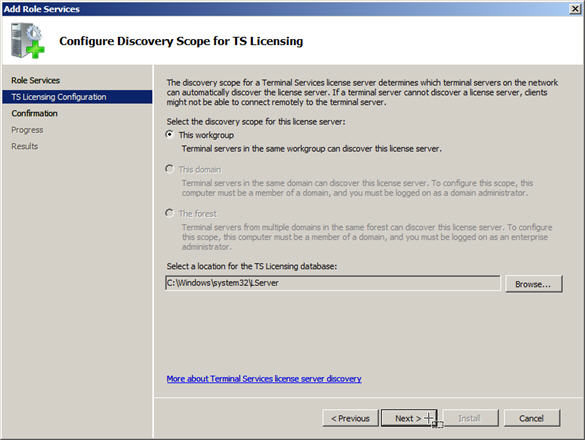585x440 pixels.
Task: Go back with the Previous button
Action: 350,418
